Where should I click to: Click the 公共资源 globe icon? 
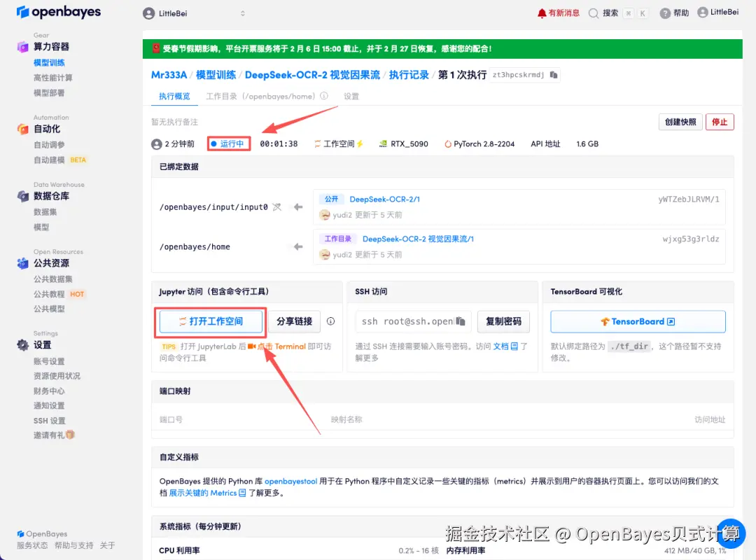click(23, 264)
